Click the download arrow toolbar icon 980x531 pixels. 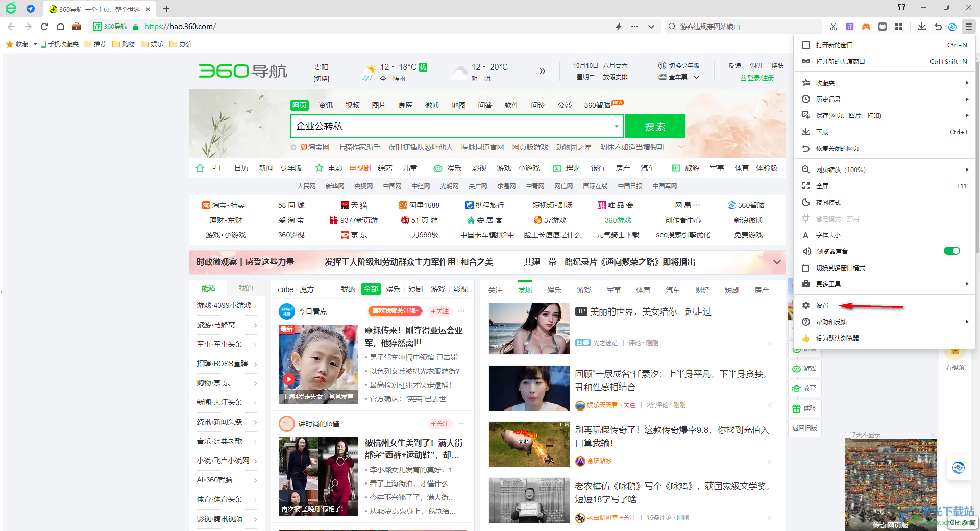click(x=922, y=27)
